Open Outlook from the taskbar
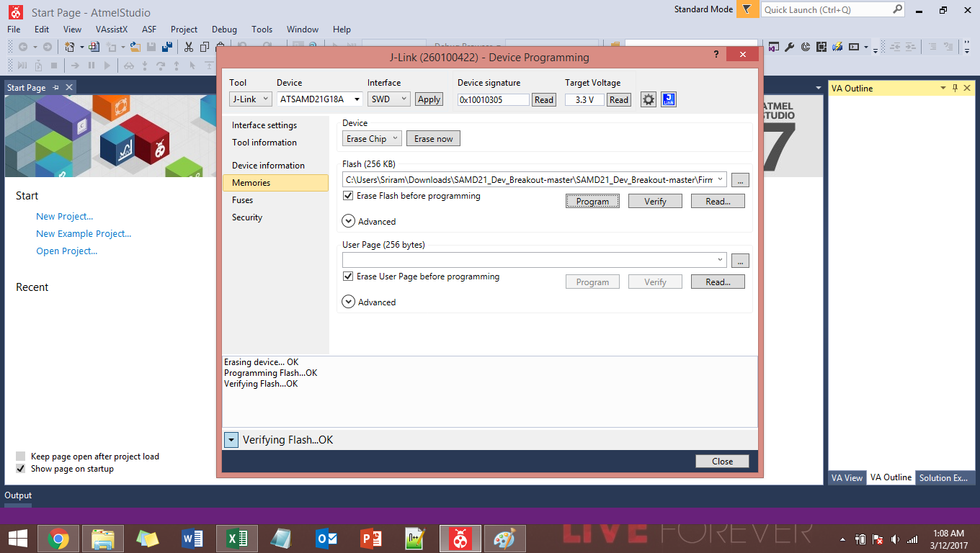The height and width of the screenshot is (553, 980). click(326, 538)
